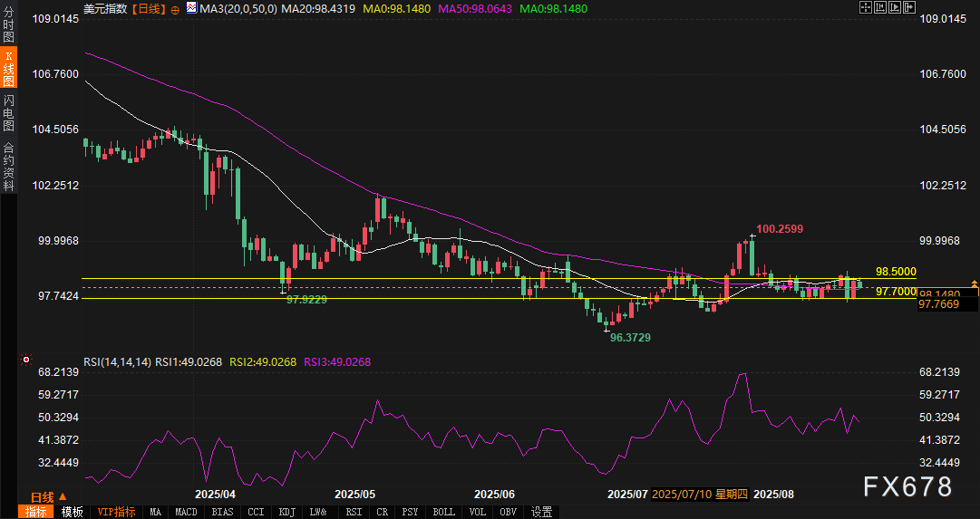Open 设置 in the indicator bar

(541, 512)
